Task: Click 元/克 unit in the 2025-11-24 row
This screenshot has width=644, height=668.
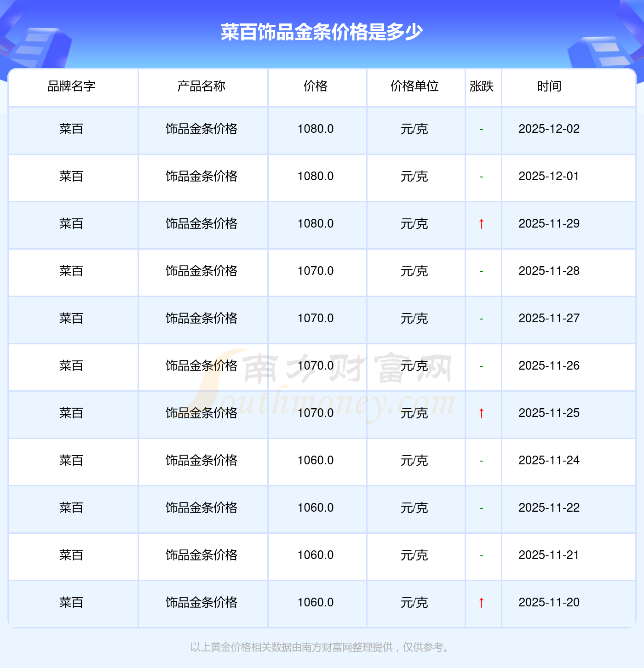Action: click(414, 461)
